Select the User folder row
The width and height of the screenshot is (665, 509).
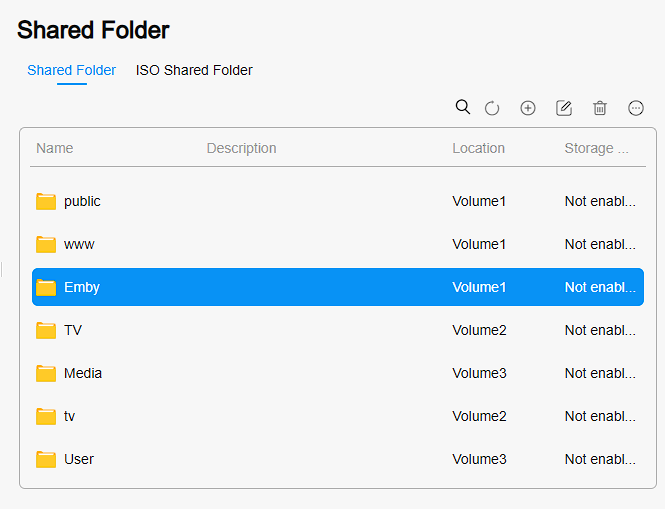(x=338, y=459)
